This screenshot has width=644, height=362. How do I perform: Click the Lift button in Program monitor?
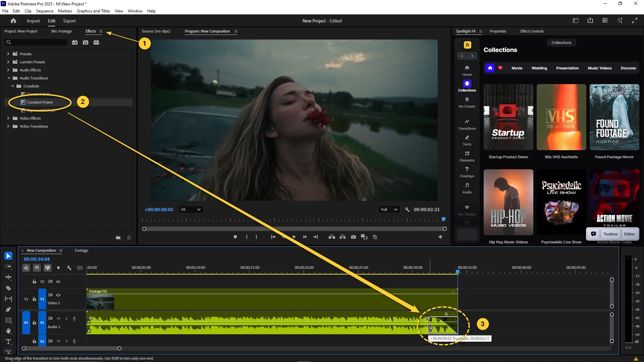coord(332,237)
